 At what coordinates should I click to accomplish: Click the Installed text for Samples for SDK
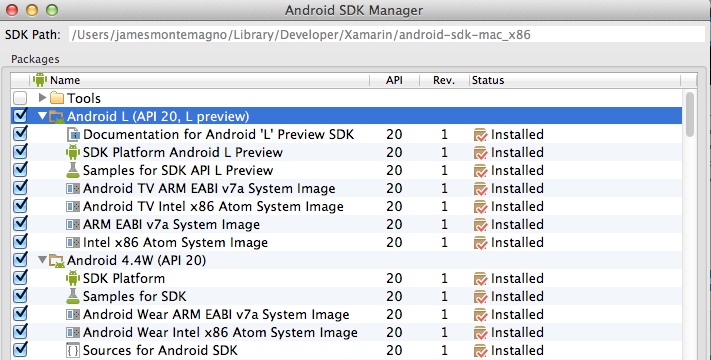pyautogui.click(x=517, y=297)
